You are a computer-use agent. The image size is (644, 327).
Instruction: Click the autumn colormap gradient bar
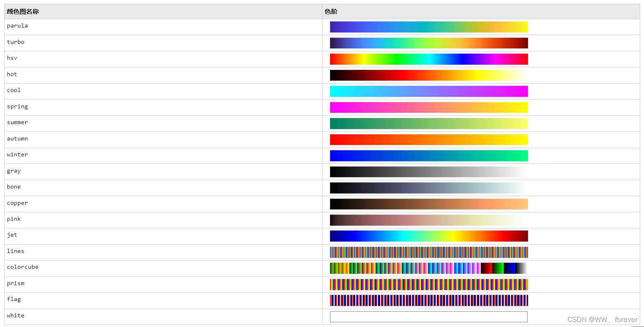click(429, 140)
